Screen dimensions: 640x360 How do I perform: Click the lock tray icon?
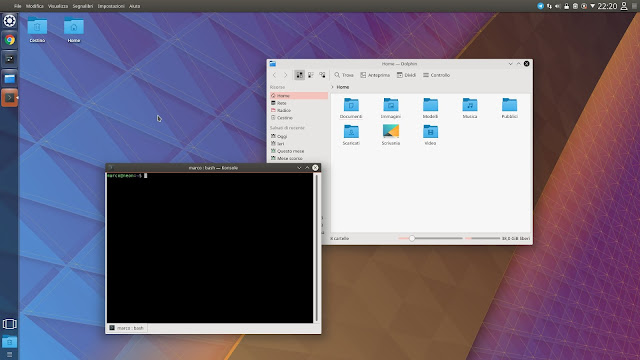tap(567, 6)
